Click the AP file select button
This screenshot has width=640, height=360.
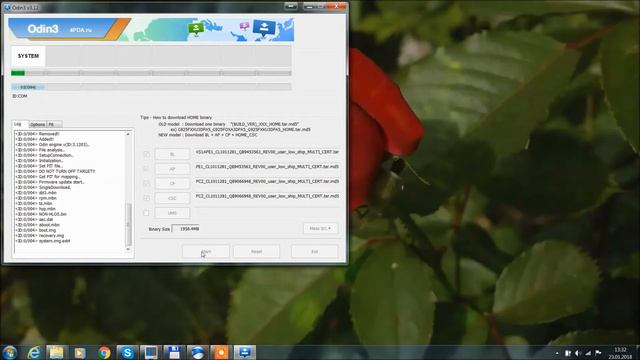(172, 169)
